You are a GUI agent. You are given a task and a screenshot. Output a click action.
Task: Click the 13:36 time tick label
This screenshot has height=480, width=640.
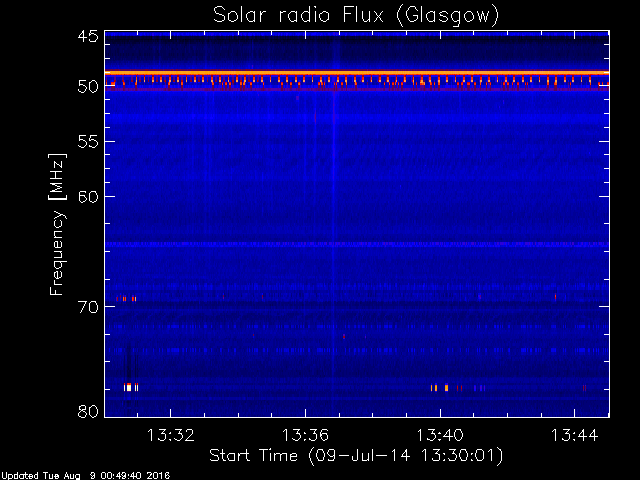pyautogui.click(x=305, y=435)
